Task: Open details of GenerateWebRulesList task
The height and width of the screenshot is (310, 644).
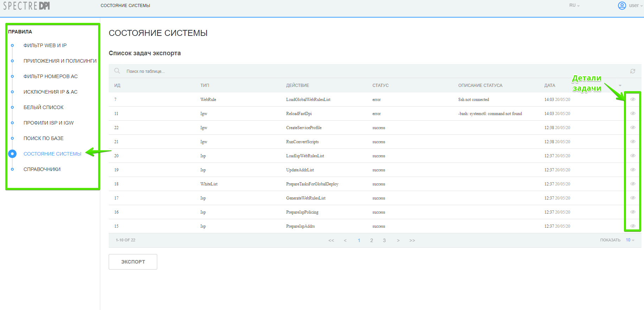Action: pos(632,198)
